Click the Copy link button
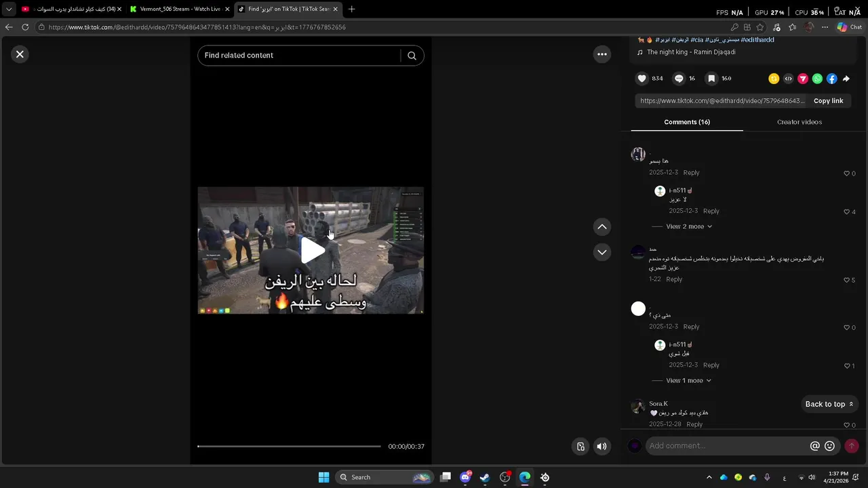Image resolution: width=868 pixels, height=488 pixels. coord(828,101)
